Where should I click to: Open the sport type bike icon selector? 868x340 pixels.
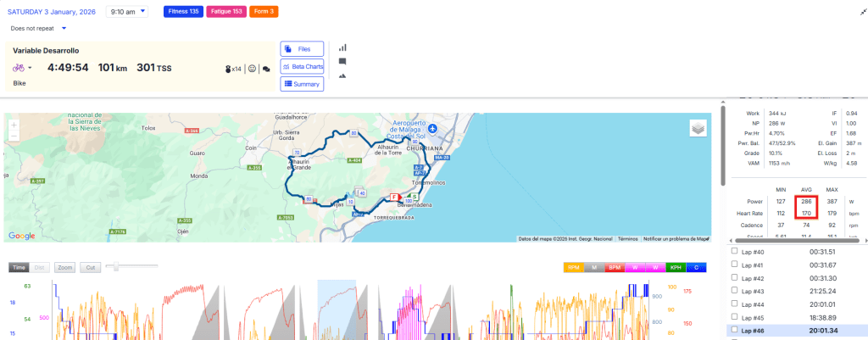click(x=22, y=68)
